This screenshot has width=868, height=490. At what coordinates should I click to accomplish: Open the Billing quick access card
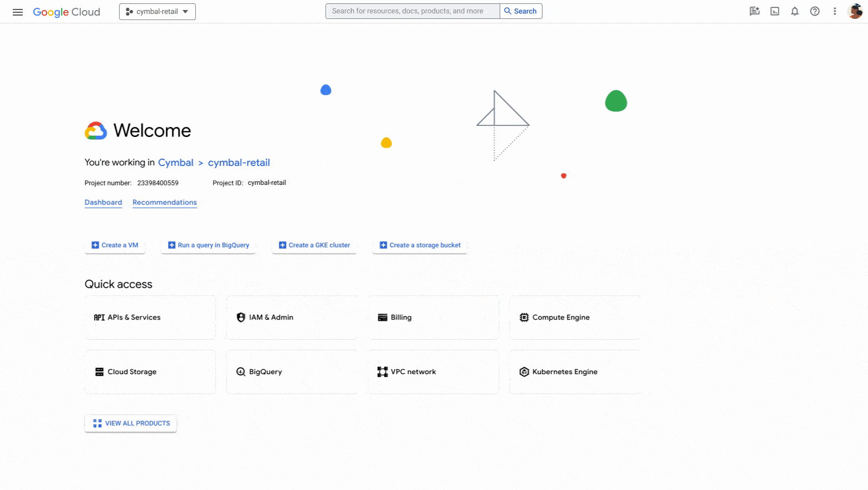(433, 317)
